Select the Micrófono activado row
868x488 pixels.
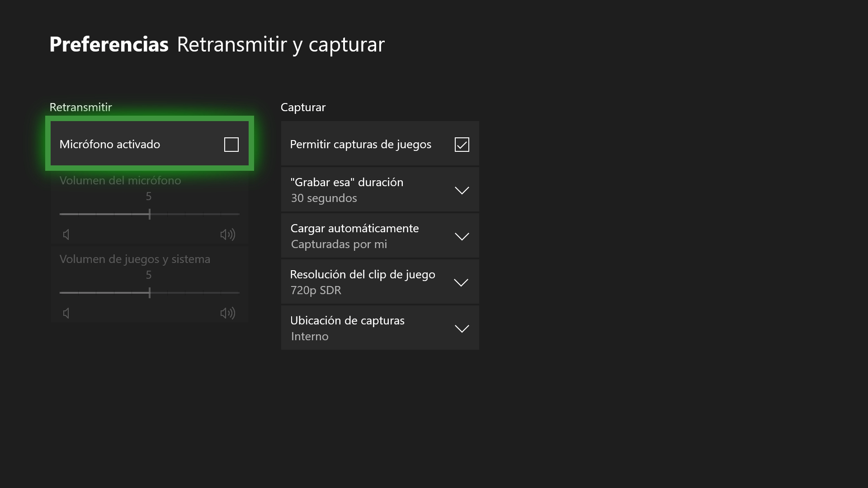(136, 144)
